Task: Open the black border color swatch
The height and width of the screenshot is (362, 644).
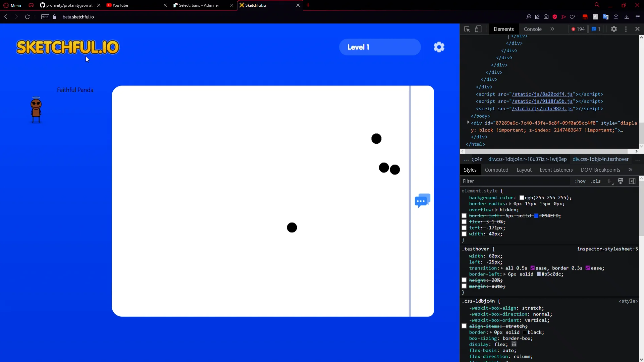Action: pos(525,333)
